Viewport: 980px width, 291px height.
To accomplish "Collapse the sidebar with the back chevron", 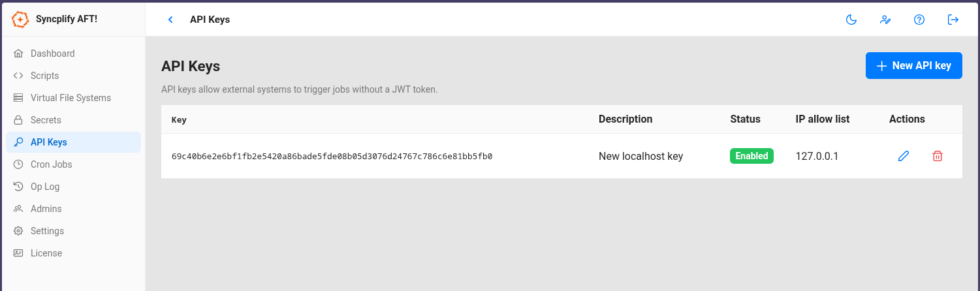I will tap(170, 20).
